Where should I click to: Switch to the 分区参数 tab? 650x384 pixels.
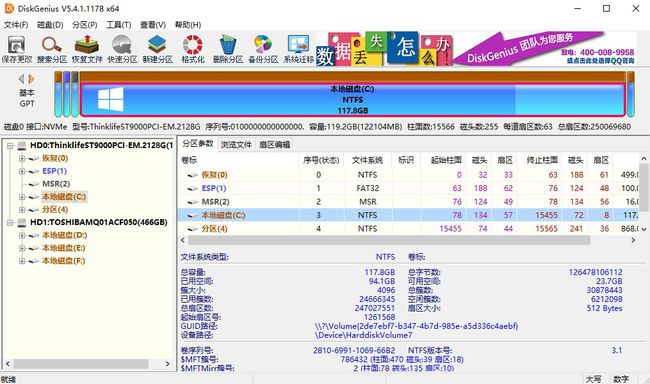point(198,144)
